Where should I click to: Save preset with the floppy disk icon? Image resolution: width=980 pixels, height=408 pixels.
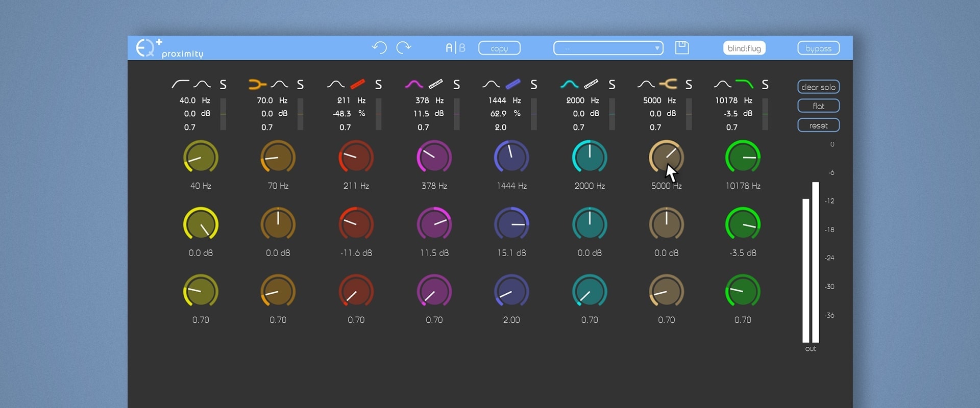coord(682,48)
